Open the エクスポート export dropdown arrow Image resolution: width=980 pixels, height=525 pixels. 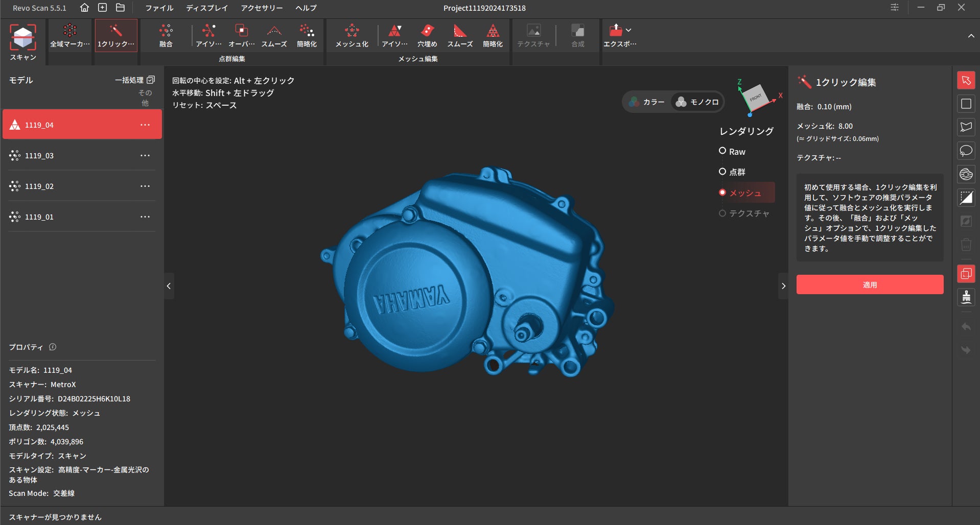[628, 30]
